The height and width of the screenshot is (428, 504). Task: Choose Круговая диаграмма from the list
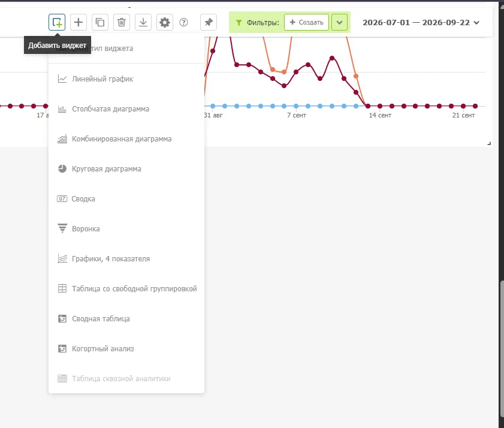[126, 168]
